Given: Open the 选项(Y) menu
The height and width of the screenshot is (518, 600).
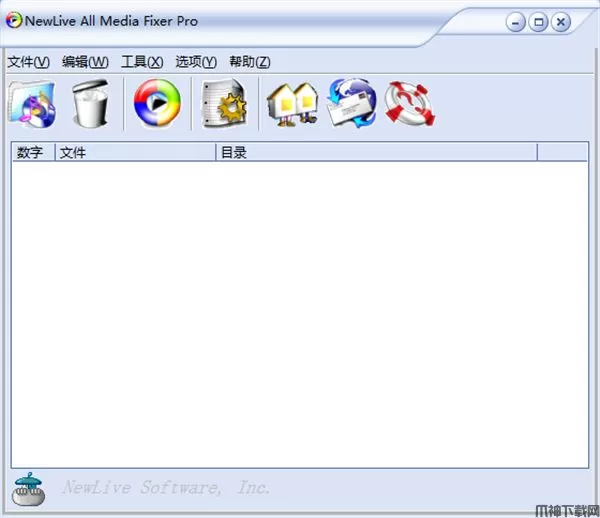Looking at the screenshot, I should point(196,62).
